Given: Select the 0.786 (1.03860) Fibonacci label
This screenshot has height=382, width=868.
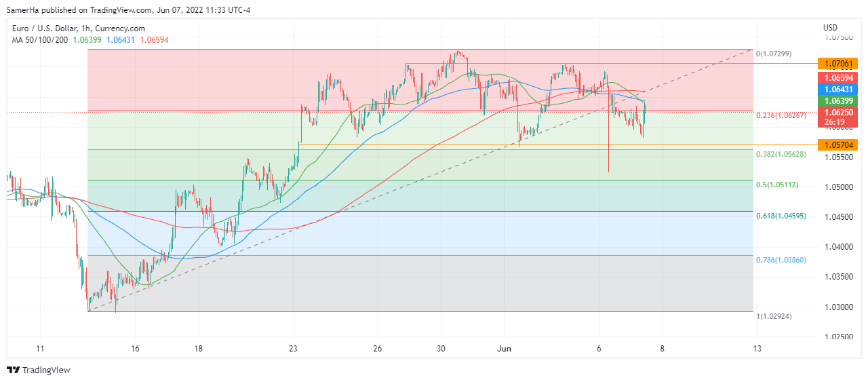Looking at the screenshot, I should 781,260.
